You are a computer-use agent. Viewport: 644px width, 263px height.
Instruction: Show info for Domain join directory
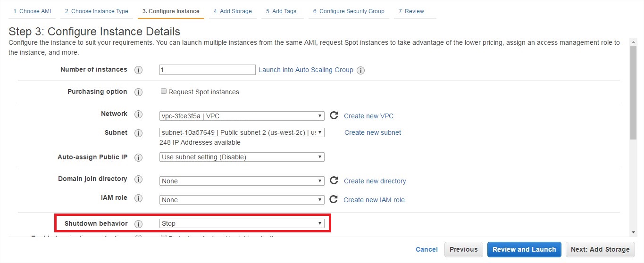pos(138,179)
